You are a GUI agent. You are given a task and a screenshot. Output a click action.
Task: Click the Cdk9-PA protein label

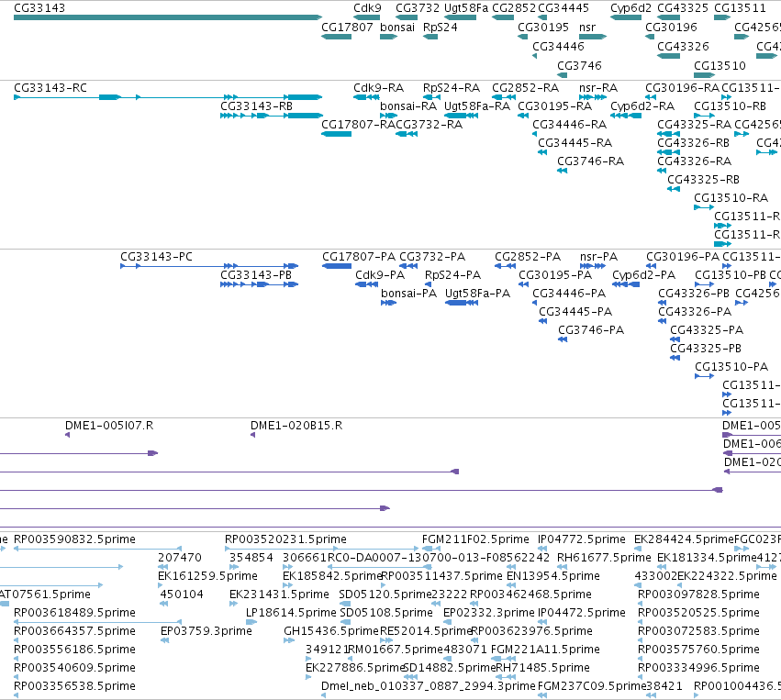380,275
